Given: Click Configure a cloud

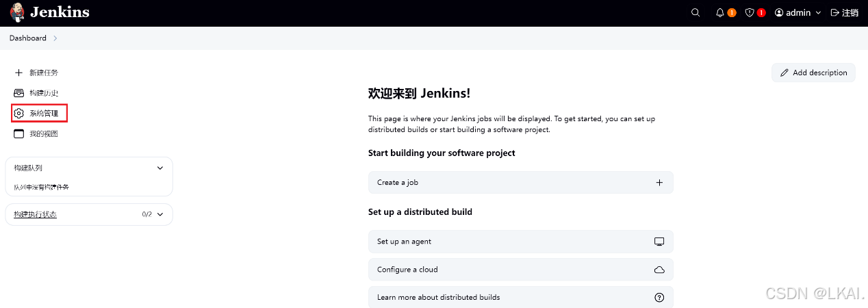Looking at the screenshot, I should (x=521, y=270).
